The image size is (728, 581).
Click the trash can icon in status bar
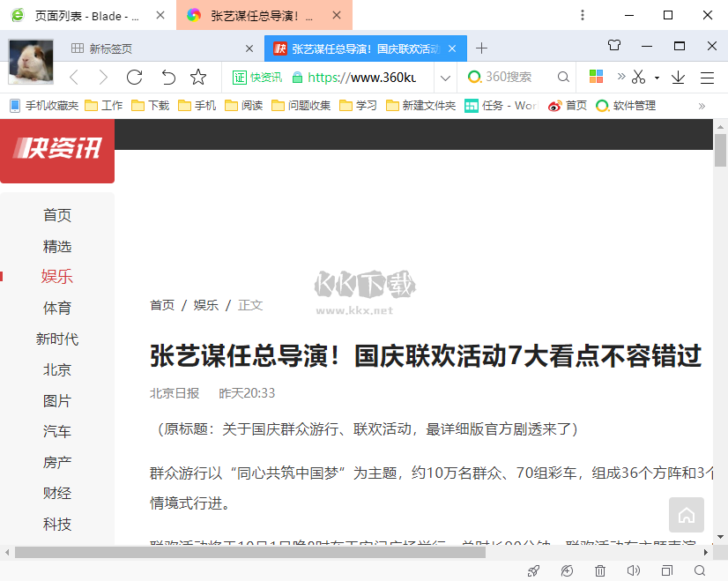(x=600, y=571)
